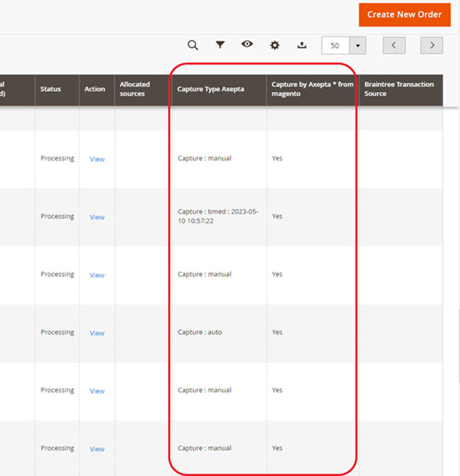Click Braintree Transaction Source column header
Image resolution: width=460 pixels, height=476 pixels.
399,89
